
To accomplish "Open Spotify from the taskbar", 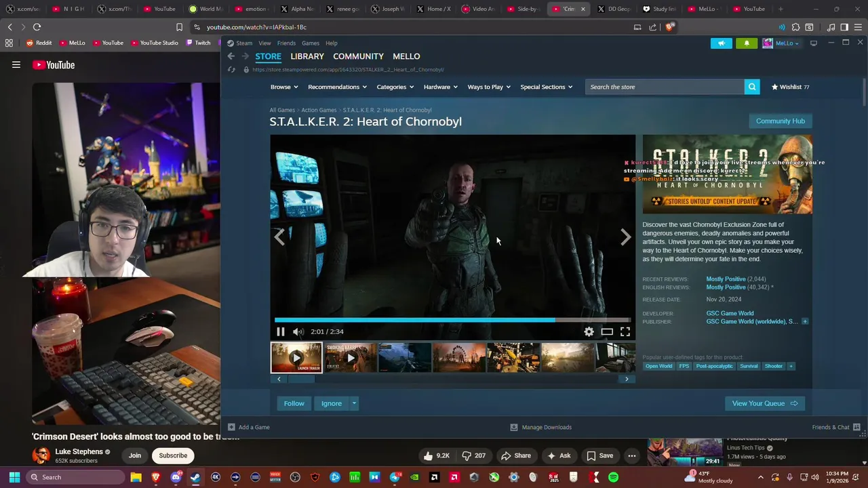I will click(x=613, y=477).
